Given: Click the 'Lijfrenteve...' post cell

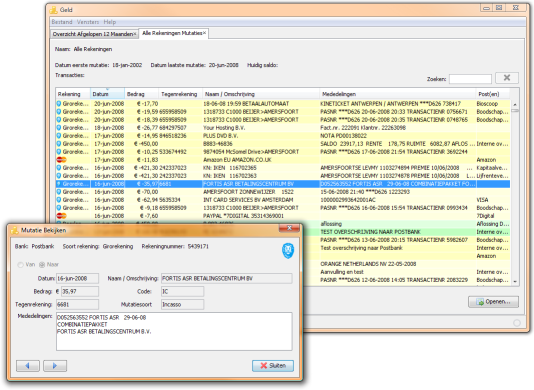Looking at the screenshot, I should [492, 176].
